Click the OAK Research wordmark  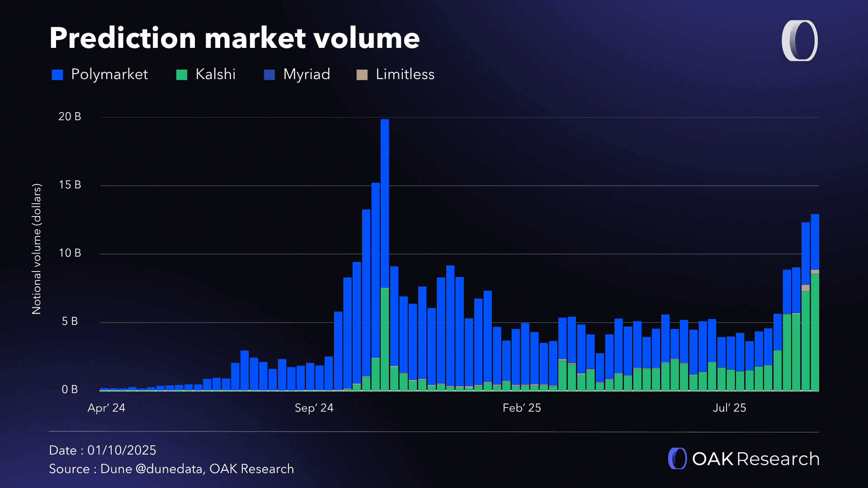[756, 459]
